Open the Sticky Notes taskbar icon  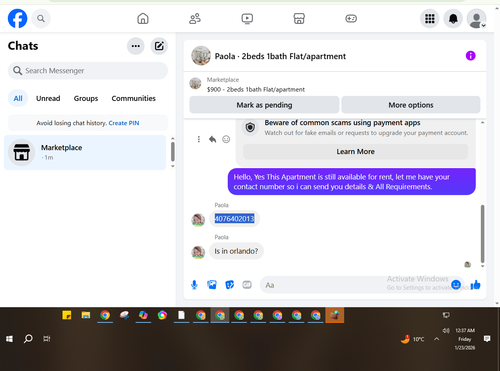tap(67, 315)
